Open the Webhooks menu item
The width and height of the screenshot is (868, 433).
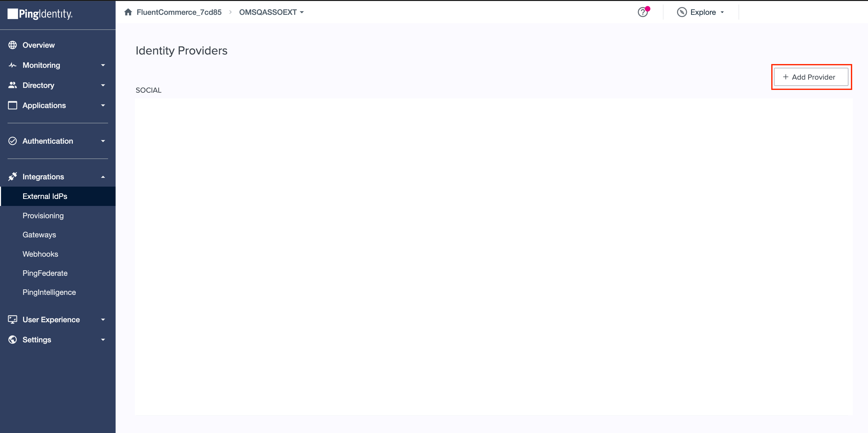pos(40,254)
